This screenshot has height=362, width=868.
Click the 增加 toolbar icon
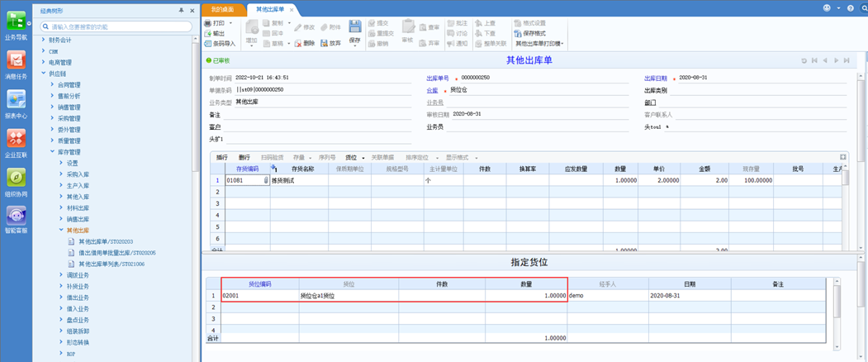tap(252, 27)
